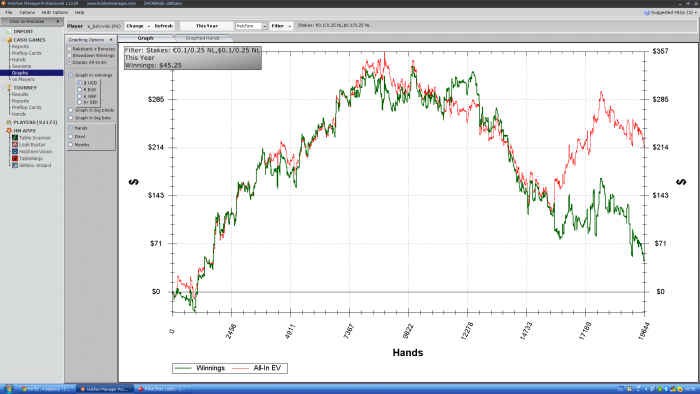Viewport: 700px width, 394px height.
Task: Select Graph in big bets option
Action: (x=71, y=118)
